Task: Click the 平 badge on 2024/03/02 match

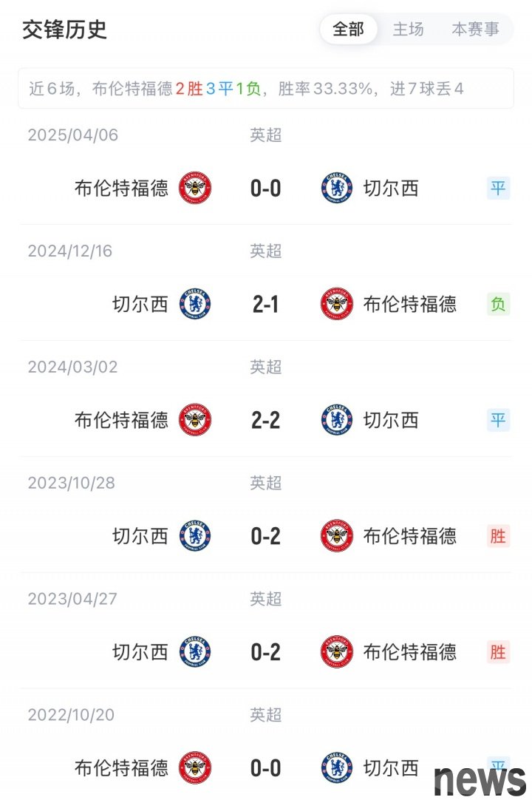Action: (x=498, y=420)
